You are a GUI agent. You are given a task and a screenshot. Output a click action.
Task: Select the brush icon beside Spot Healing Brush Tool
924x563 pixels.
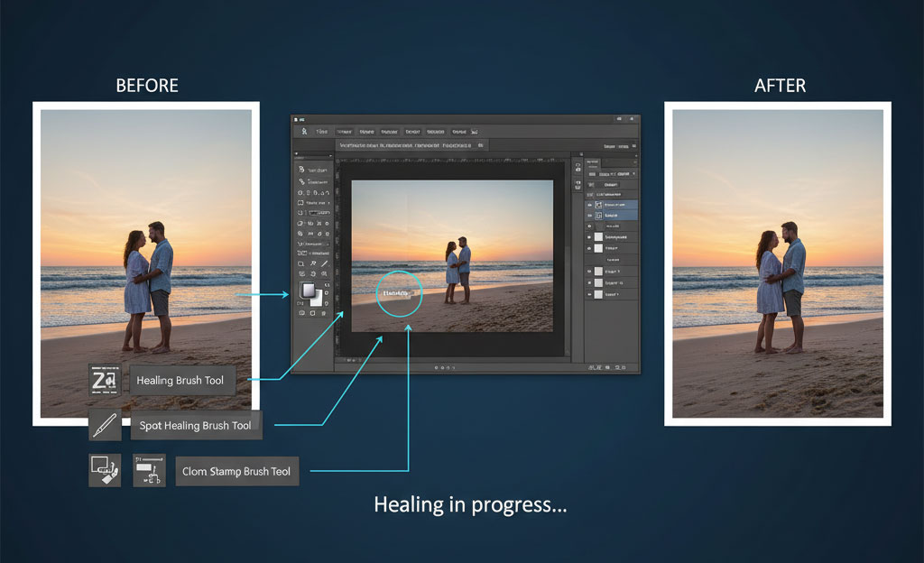tap(105, 424)
